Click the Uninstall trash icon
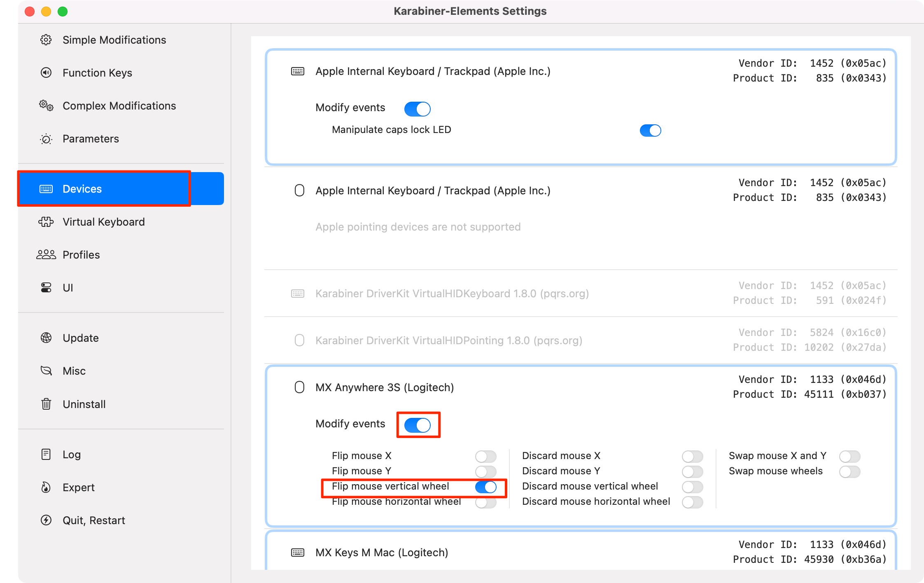This screenshot has width=924, height=583. tap(46, 404)
